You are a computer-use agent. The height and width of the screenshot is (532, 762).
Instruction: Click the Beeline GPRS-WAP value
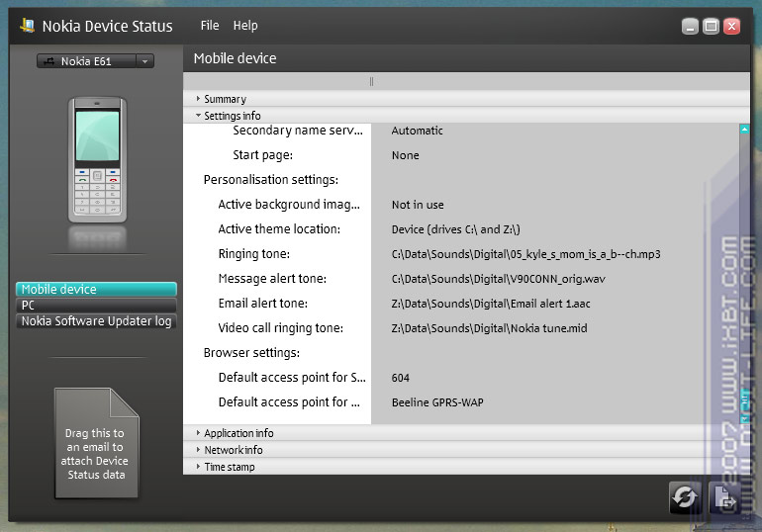click(x=437, y=402)
